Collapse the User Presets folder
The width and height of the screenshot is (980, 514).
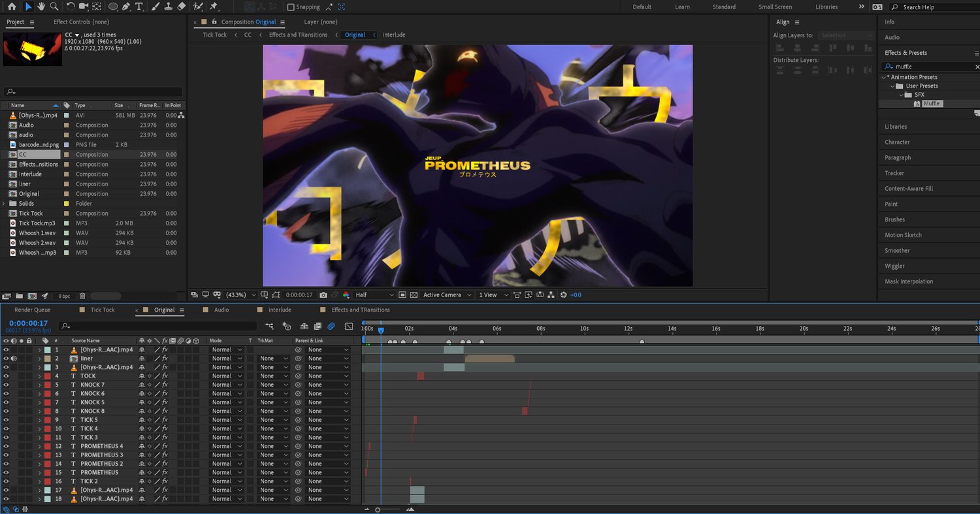(892, 86)
